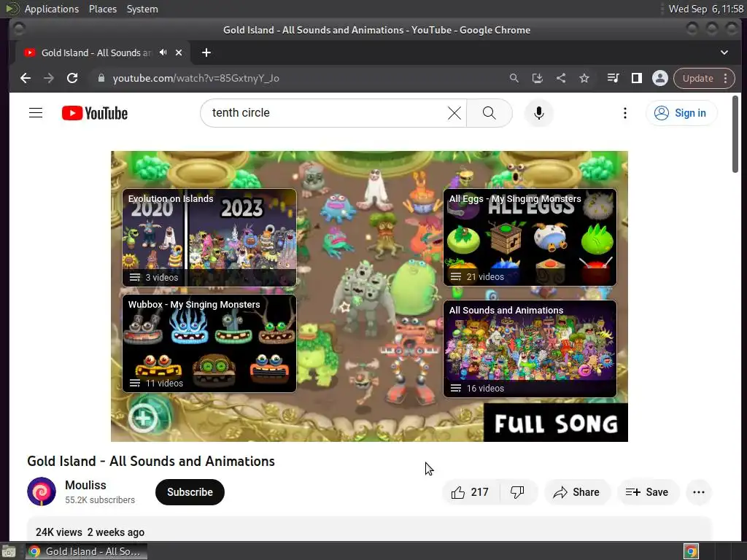Image resolution: width=747 pixels, height=560 pixels.
Task: Click the clock showing Wed Sep 6
Action: [705, 9]
